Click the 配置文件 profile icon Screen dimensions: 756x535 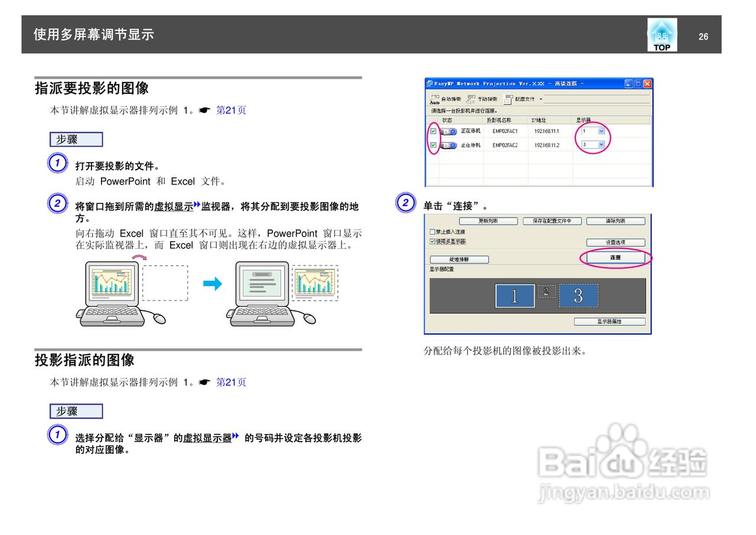point(507,100)
